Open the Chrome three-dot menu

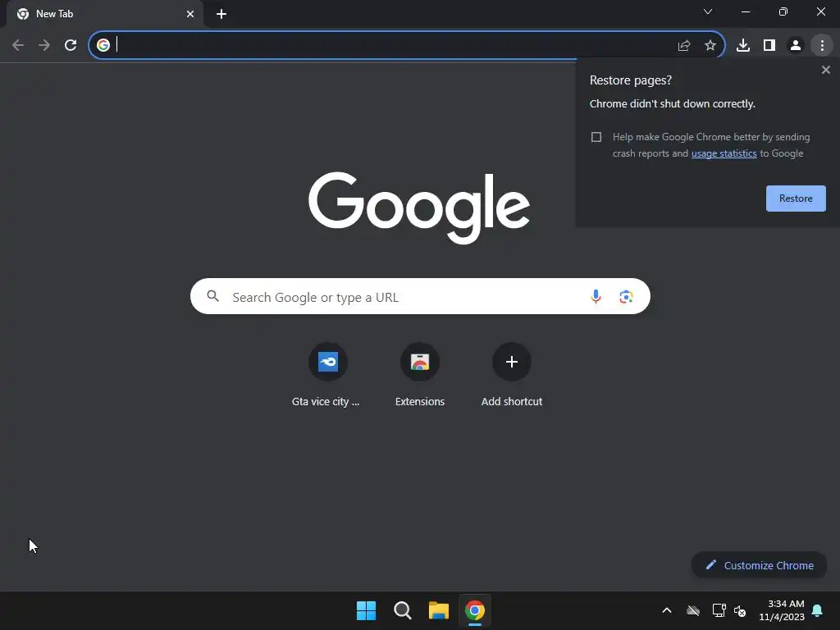coord(822,46)
